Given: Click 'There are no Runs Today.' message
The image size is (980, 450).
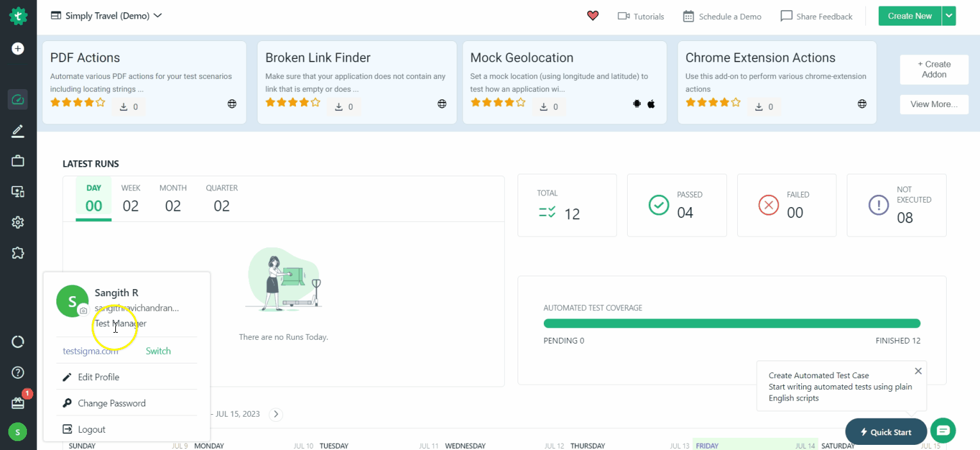Looking at the screenshot, I should coord(283,337).
